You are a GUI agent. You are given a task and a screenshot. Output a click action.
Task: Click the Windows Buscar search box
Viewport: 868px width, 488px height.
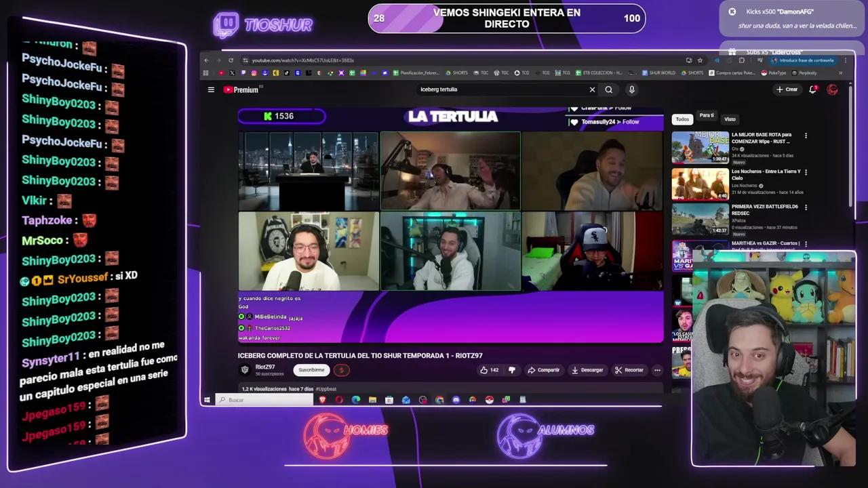(x=264, y=400)
